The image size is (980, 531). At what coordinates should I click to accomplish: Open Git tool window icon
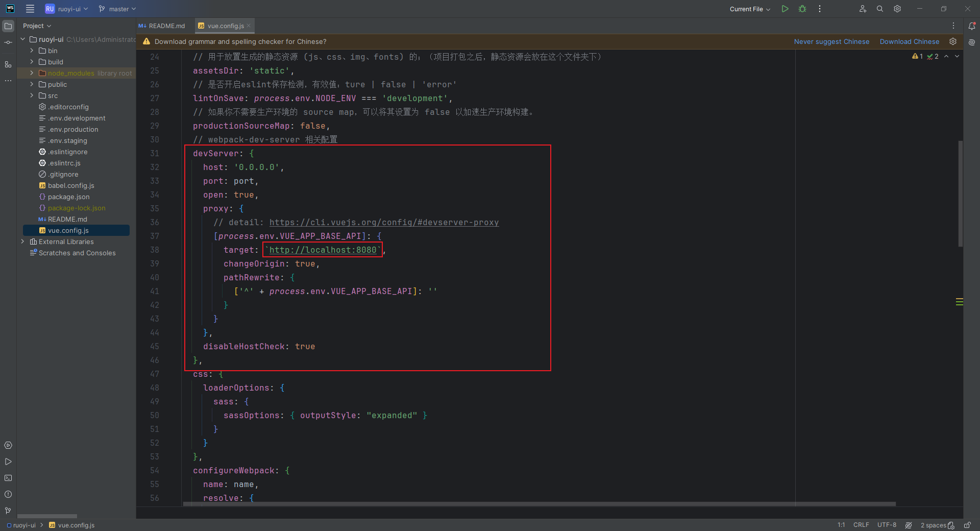[x=8, y=511]
